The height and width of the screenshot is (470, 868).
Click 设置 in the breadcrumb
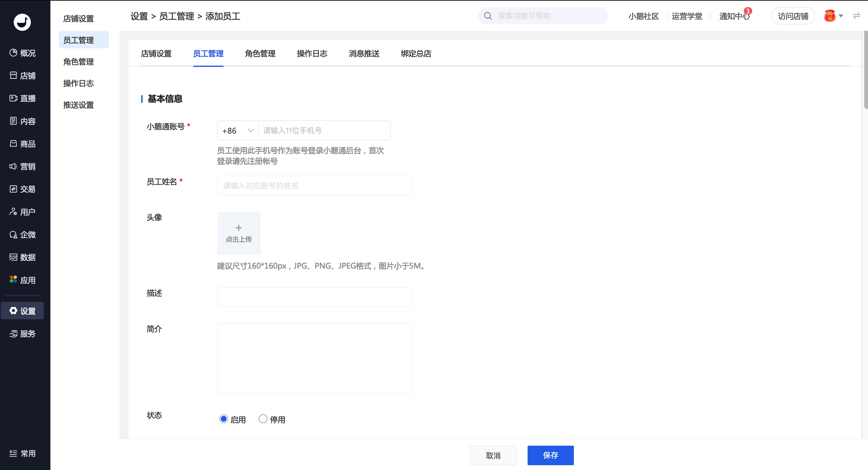click(139, 16)
